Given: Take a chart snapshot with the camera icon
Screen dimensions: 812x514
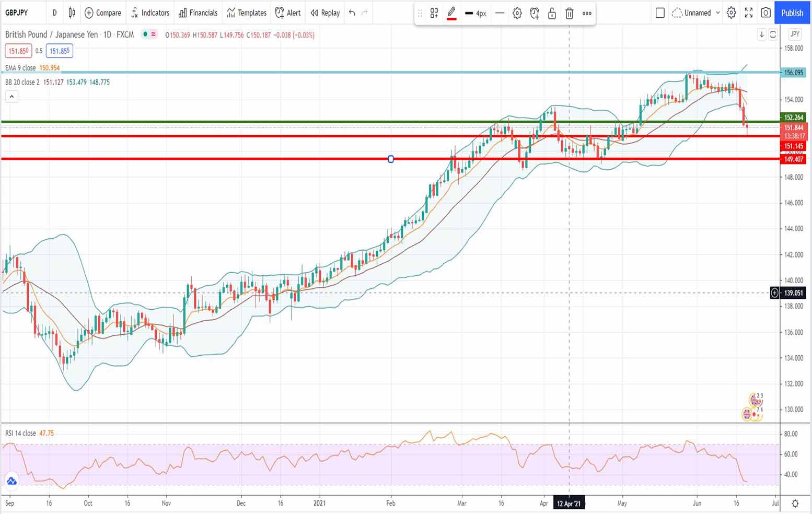Looking at the screenshot, I should 765,13.
